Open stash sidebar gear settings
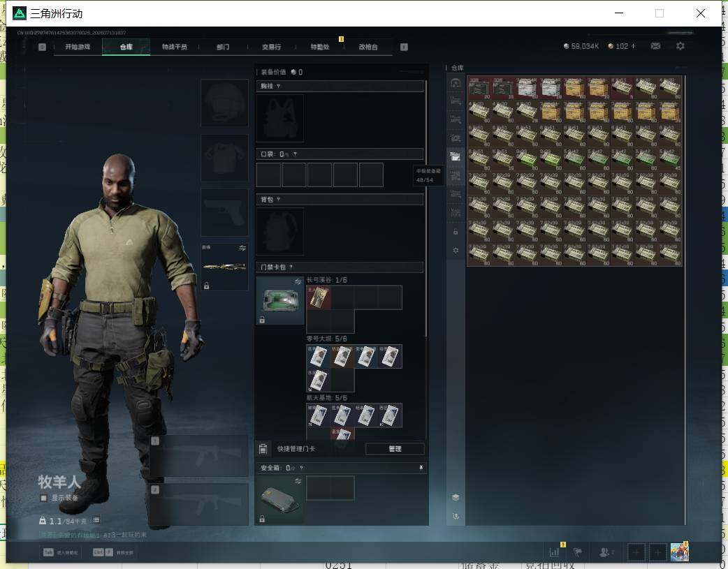 click(x=456, y=250)
